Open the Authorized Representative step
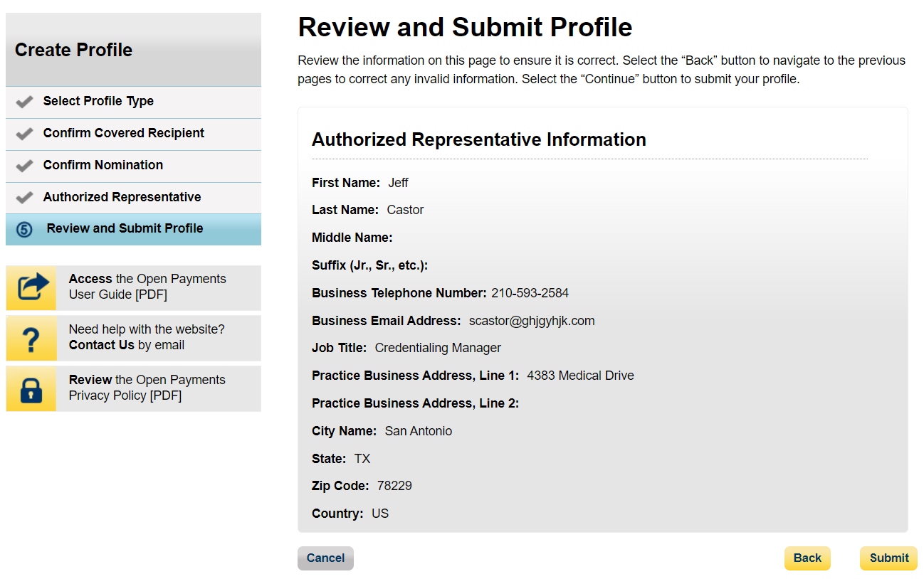Image resolution: width=924 pixels, height=579 pixels. click(x=122, y=197)
